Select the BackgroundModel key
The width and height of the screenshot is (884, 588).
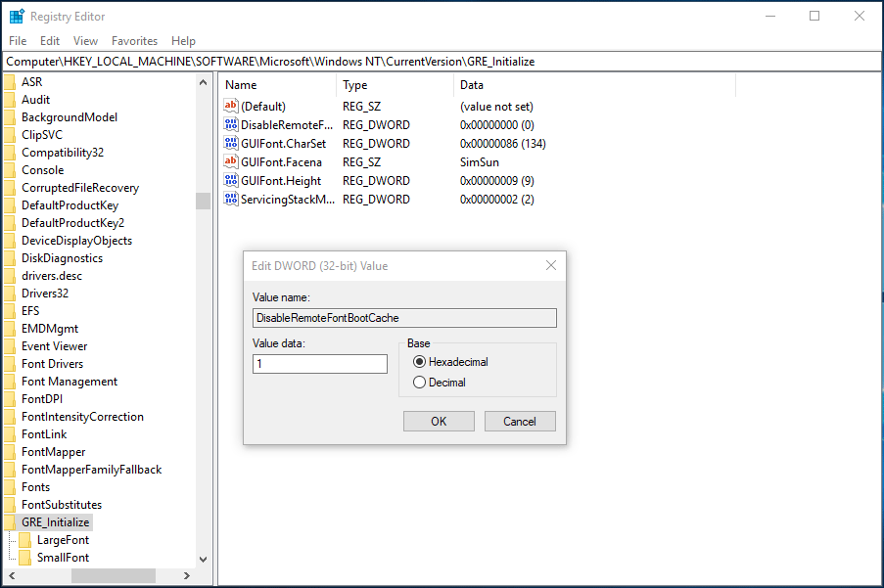click(x=70, y=117)
